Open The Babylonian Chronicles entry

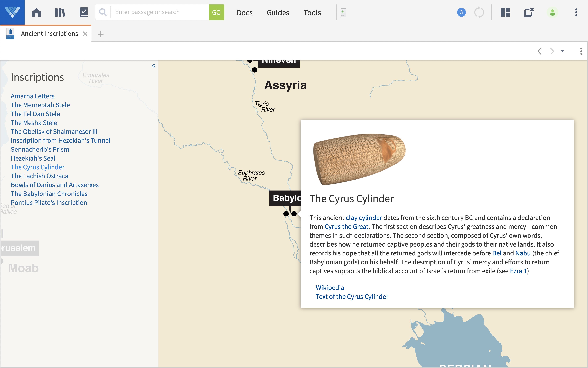49,194
